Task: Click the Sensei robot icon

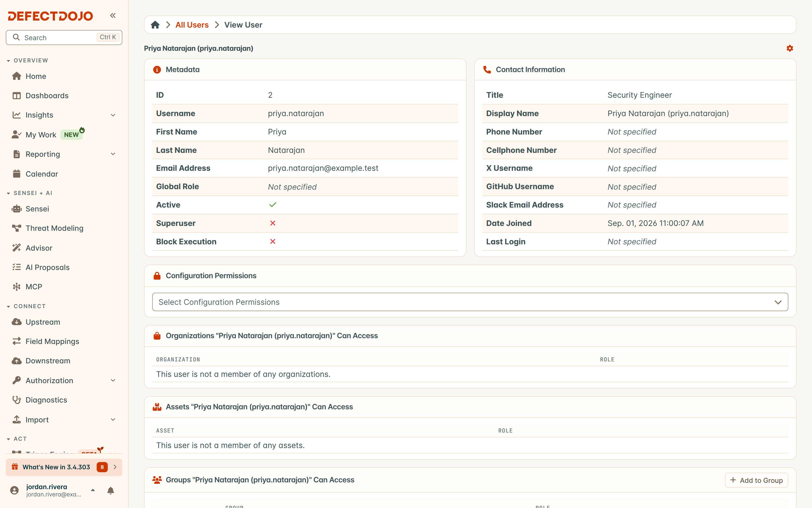Action: click(x=16, y=209)
